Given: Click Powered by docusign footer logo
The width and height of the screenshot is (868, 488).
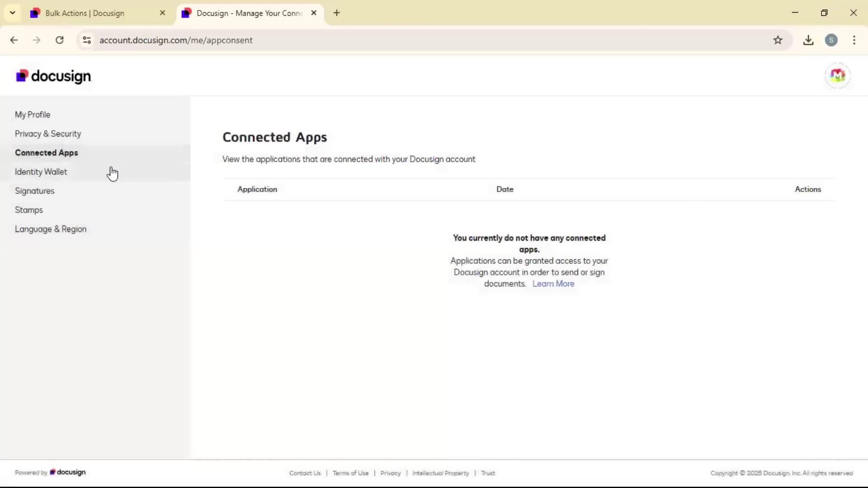Looking at the screenshot, I should click(50, 472).
